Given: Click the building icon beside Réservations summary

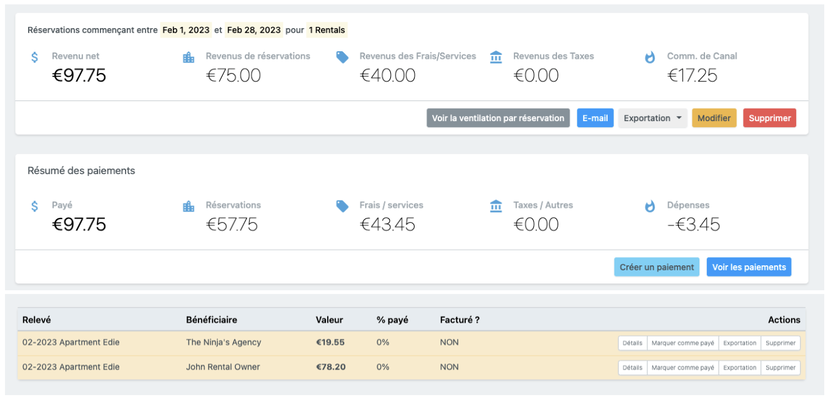Looking at the screenshot, I should (189, 206).
